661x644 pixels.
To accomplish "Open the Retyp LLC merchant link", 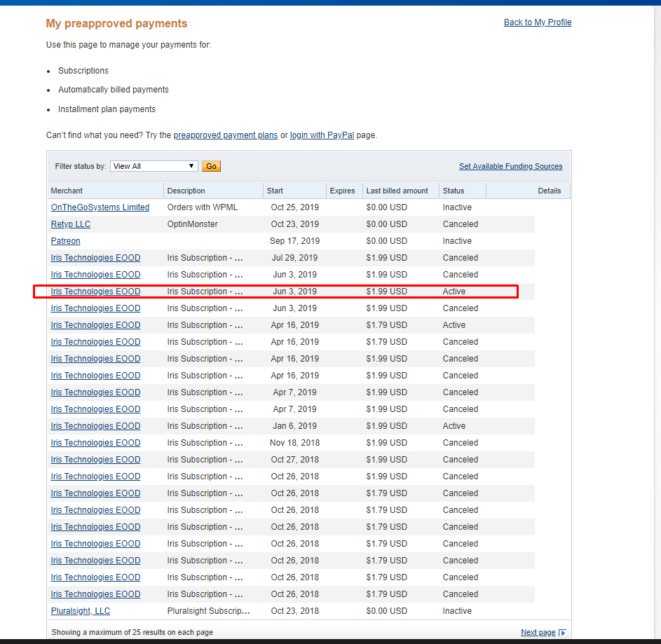I will (x=70, y=224).
